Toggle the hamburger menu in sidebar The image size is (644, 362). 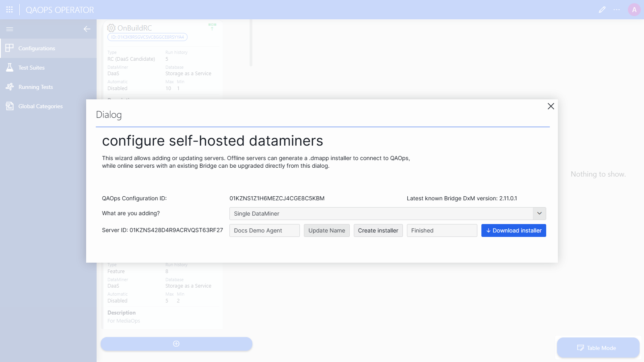[10, 29]
